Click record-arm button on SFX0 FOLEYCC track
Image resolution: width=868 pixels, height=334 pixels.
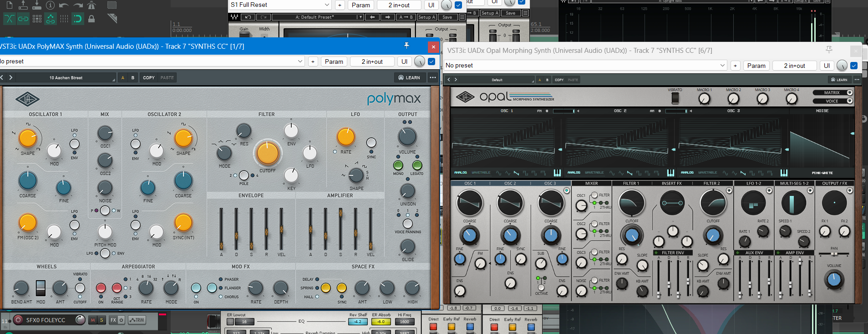pyautogui.click(x=18, y=320)
